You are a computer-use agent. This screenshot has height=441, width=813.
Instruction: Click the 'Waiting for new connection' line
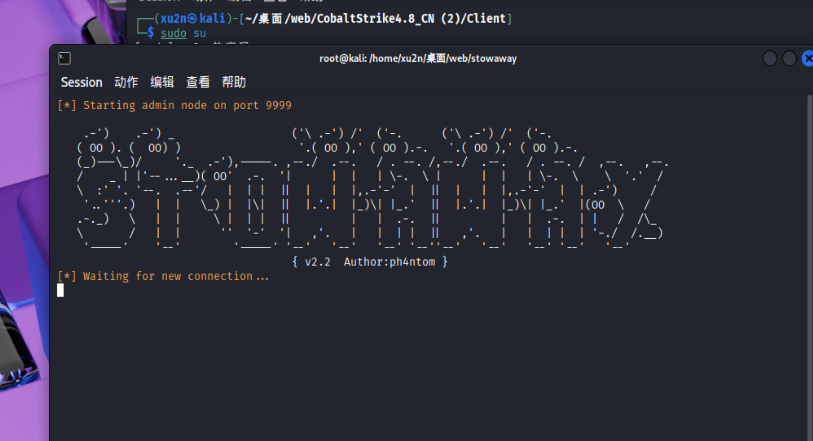(163, 276)
